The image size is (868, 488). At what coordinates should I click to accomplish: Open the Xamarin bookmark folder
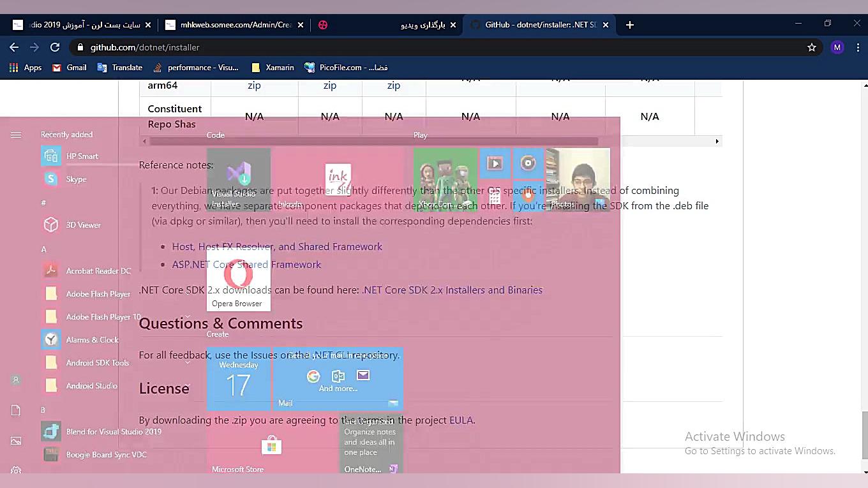[273, 68]
